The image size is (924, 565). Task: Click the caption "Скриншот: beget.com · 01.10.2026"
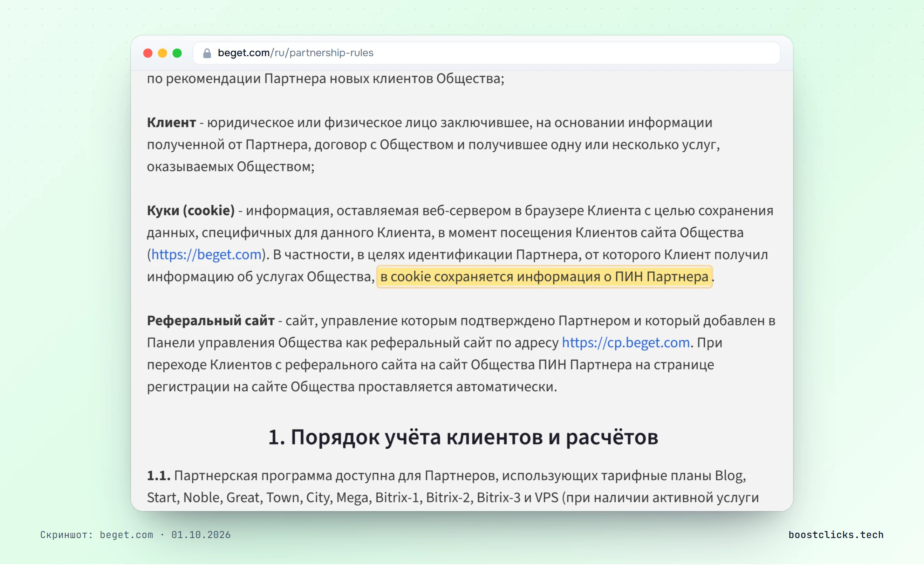pos(136,535)
